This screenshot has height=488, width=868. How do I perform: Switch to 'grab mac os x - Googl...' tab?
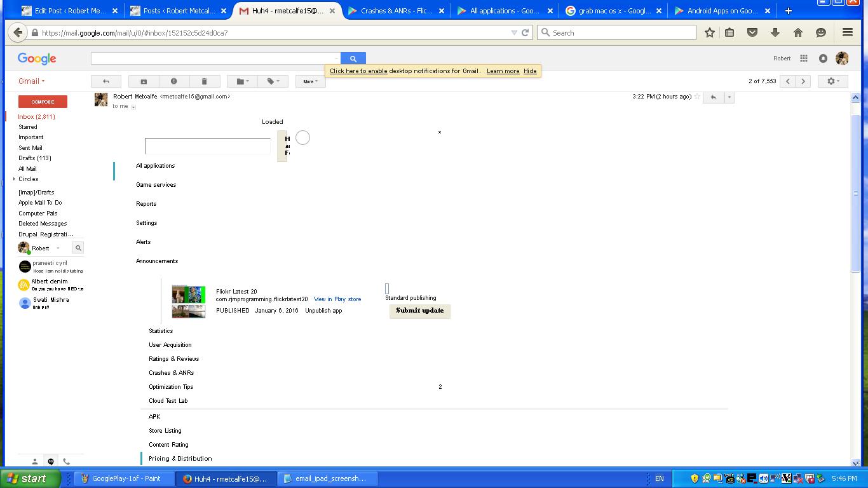[613, 11]
